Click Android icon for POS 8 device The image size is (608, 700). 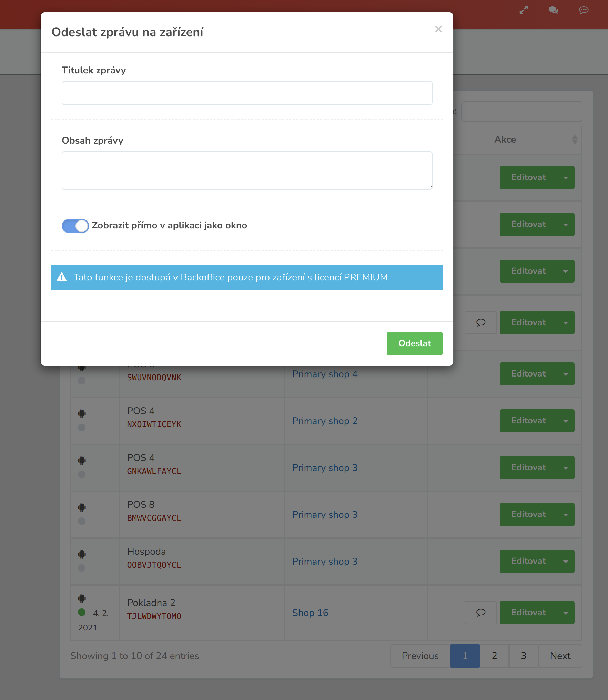point(82,507)
